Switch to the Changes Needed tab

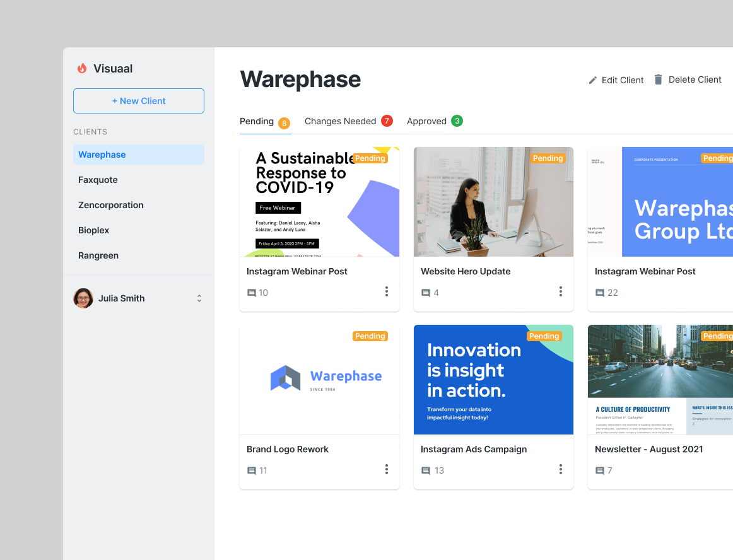pos(340,121)
